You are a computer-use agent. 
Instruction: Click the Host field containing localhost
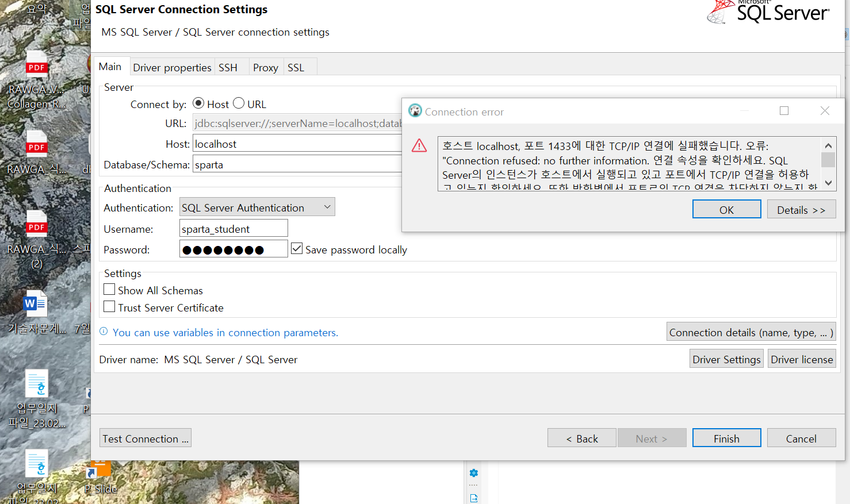(297, 144)
